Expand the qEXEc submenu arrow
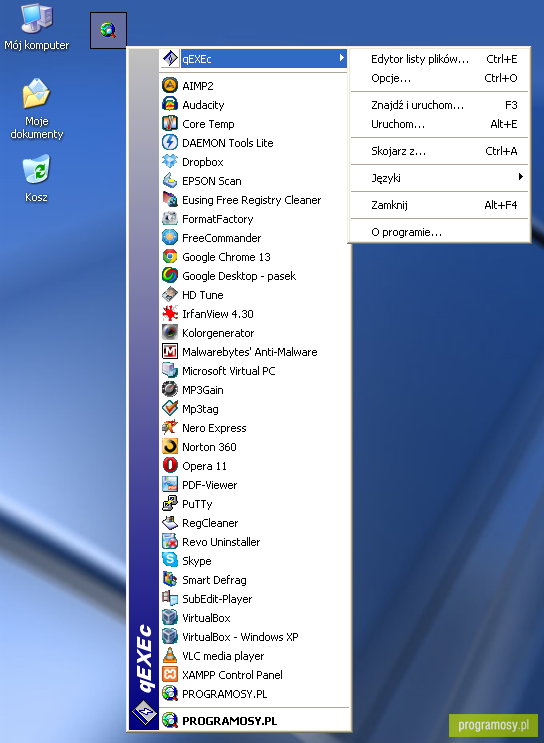 click(342, 58)
